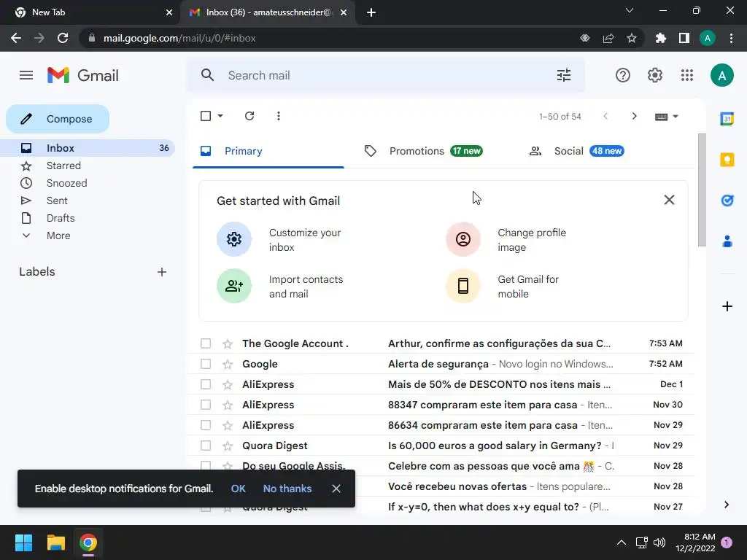Go to the older messages page arrow
This screenshot has height=560, width=747.
point(634,116)
